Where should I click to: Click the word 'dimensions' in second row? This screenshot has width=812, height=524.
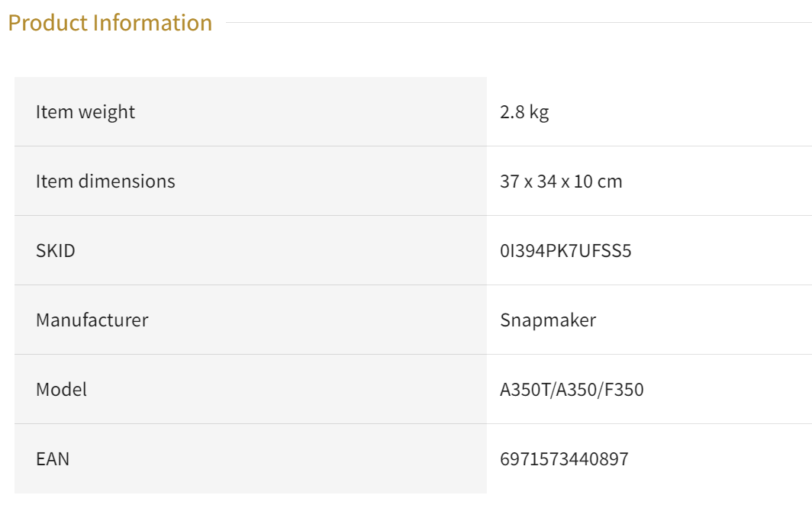[x=127, y=182]
